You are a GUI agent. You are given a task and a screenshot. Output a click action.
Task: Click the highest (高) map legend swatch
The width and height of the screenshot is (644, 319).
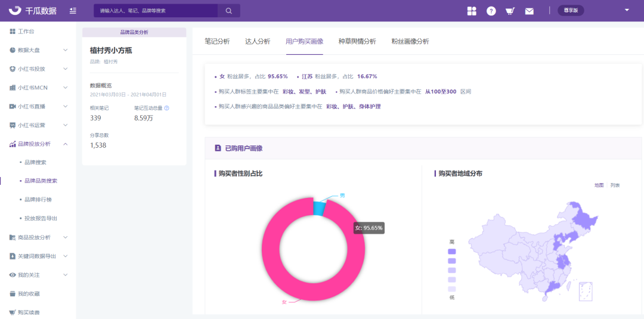(452, 252)
